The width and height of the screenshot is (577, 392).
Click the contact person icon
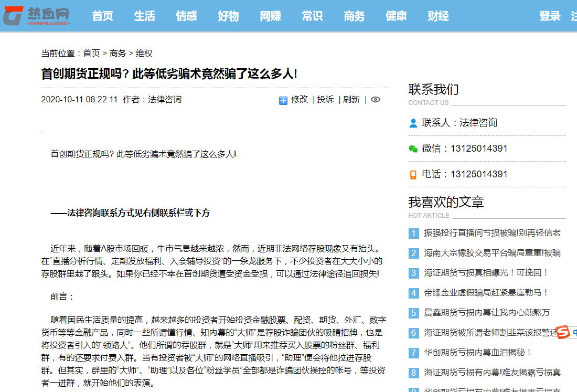(413, 123)
